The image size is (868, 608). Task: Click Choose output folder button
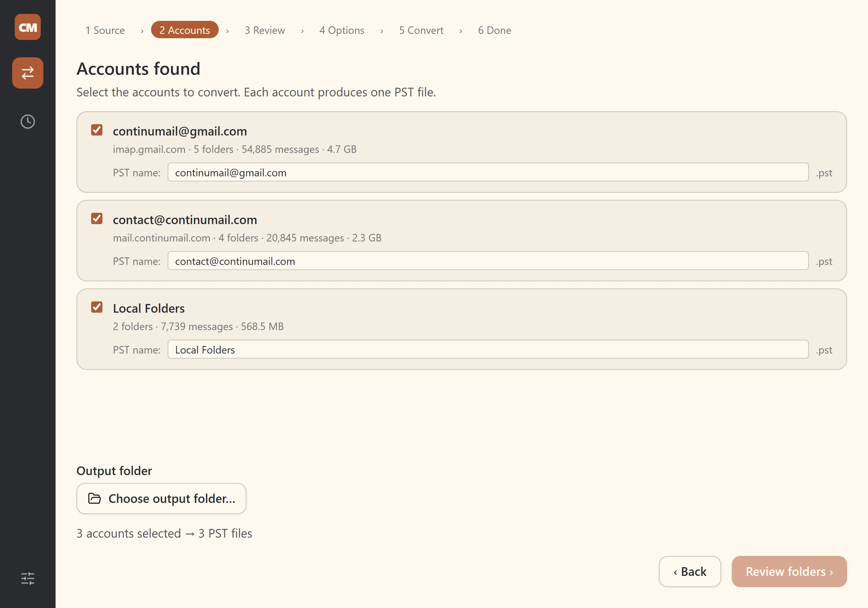point(161,498)
